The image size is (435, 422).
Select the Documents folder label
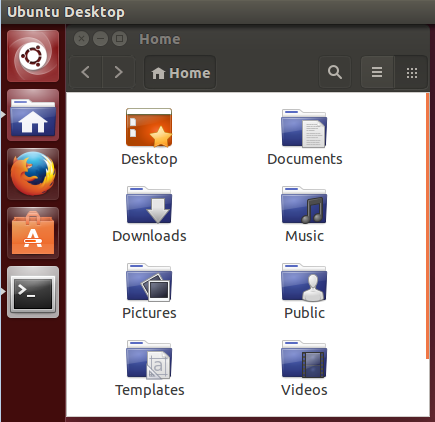[305, 159]
